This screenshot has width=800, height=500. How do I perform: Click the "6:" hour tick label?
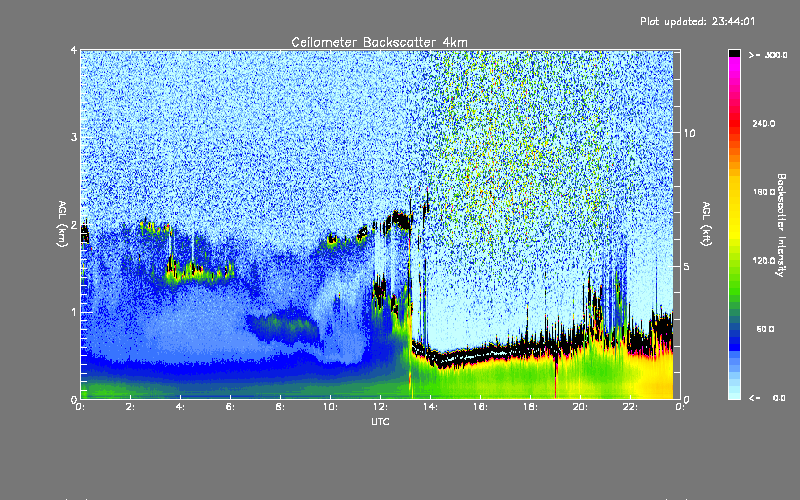(x=230, y=407)
